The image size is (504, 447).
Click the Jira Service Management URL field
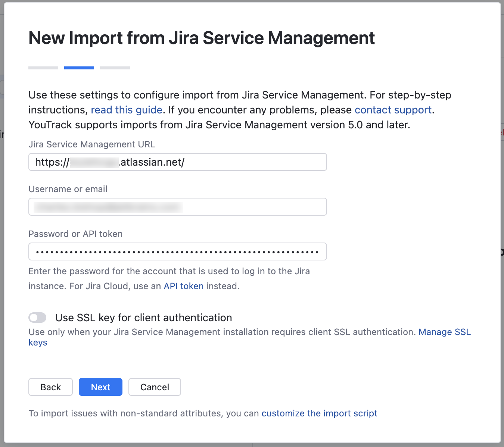(x=177, y=162)
